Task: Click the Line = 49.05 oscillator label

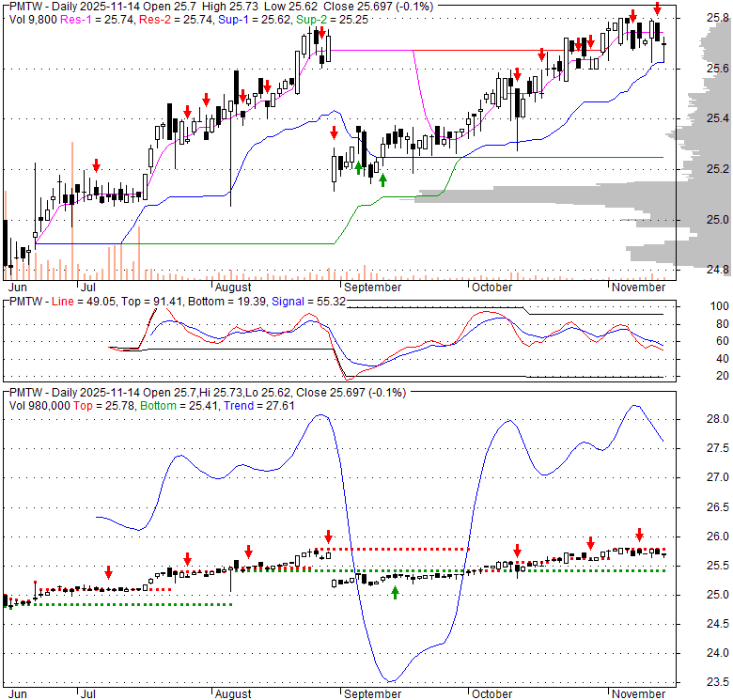Action: (x=84, y=302)
